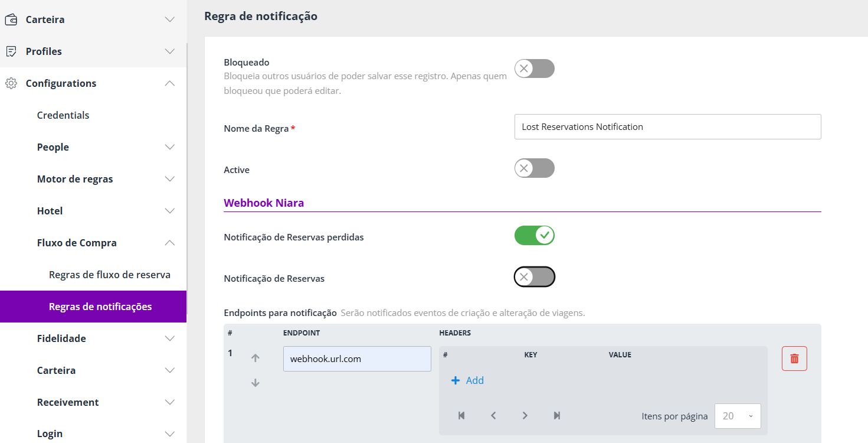
Task: Open Itens por página dropdown
Action: 738,416
